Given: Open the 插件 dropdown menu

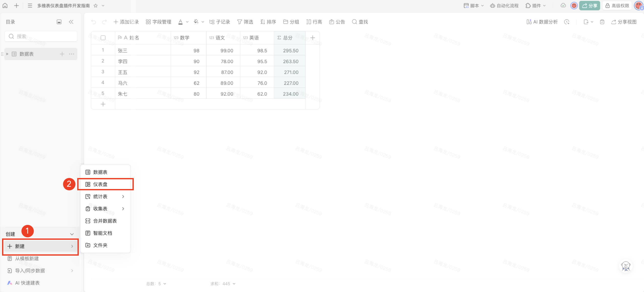Looking at the screenshot, I should [536, 5].
